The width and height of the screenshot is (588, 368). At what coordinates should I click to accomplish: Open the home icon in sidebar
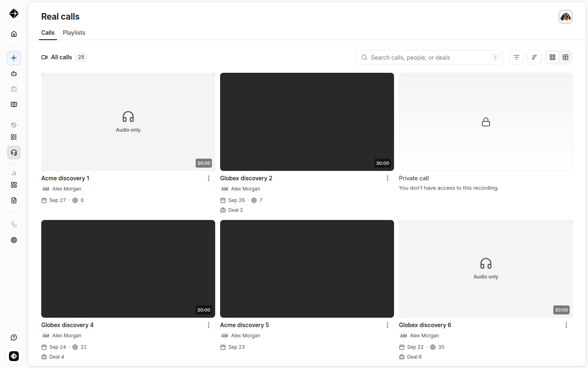click(14, 34)
